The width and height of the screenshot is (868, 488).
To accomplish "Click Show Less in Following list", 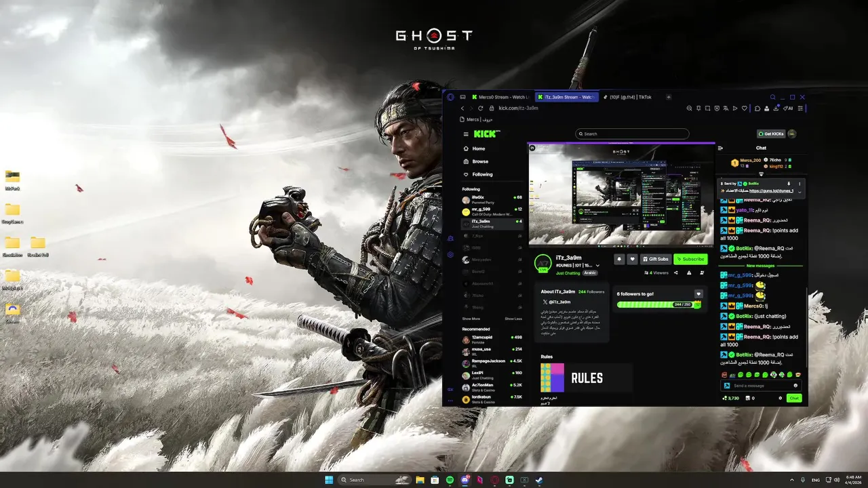I will point(513,319).
